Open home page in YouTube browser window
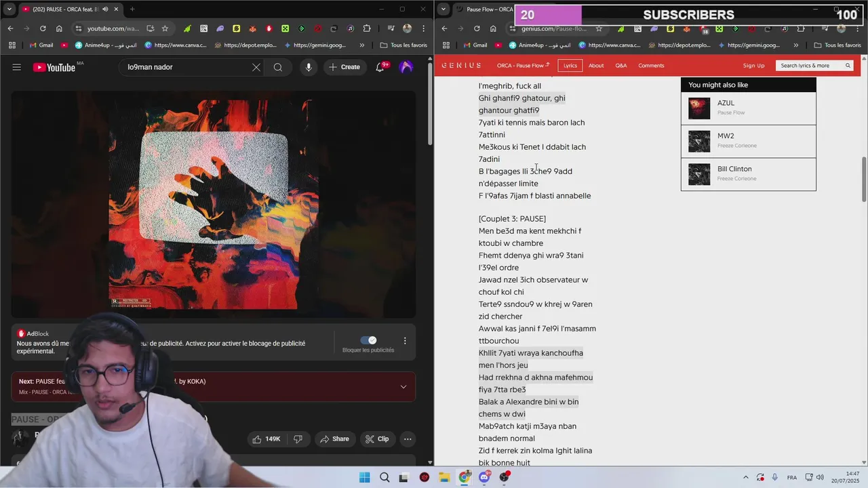The image size is (868, 488). pyautogui.click(x=59, y=28)
